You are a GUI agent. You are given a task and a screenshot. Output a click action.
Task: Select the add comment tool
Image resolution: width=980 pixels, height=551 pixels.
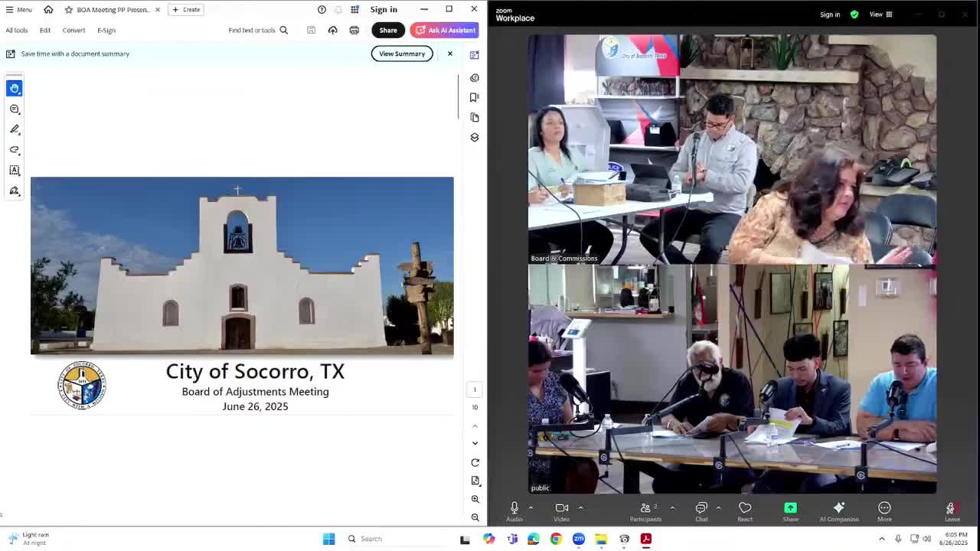pyautogui.click(x=15, y=109)
